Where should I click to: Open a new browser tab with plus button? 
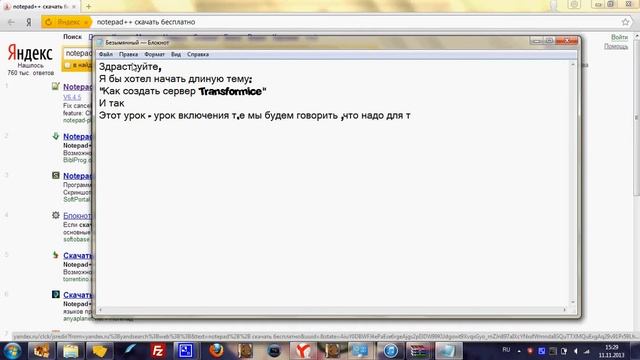click(88, 7)
